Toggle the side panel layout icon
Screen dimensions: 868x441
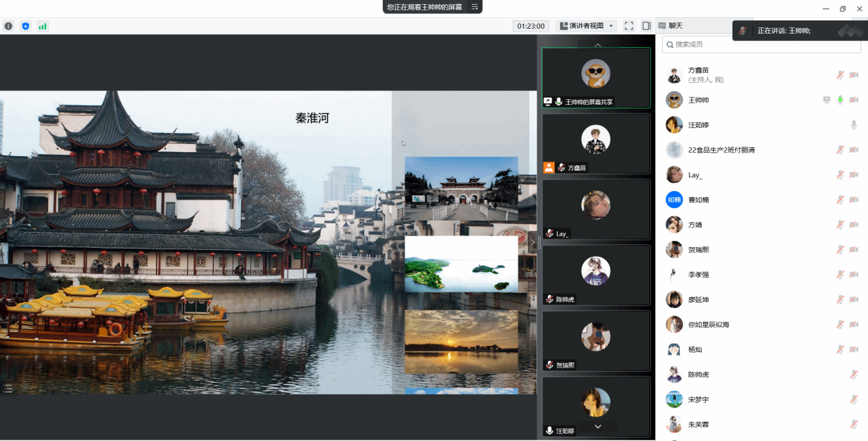[646, 26]
